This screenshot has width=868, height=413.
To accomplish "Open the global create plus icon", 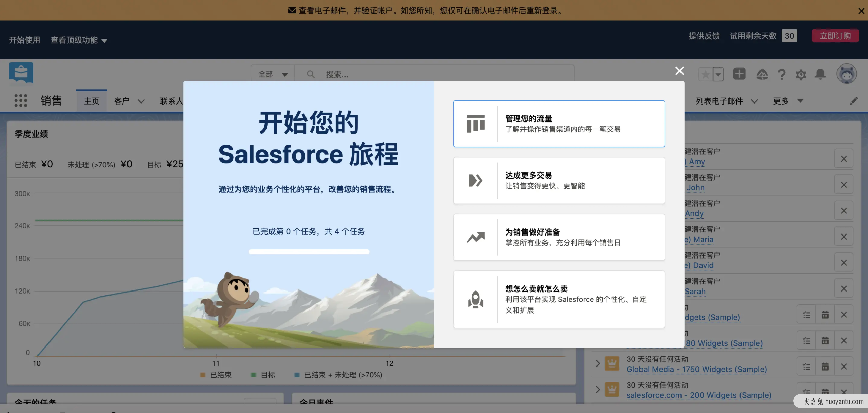I will point(739,74).
